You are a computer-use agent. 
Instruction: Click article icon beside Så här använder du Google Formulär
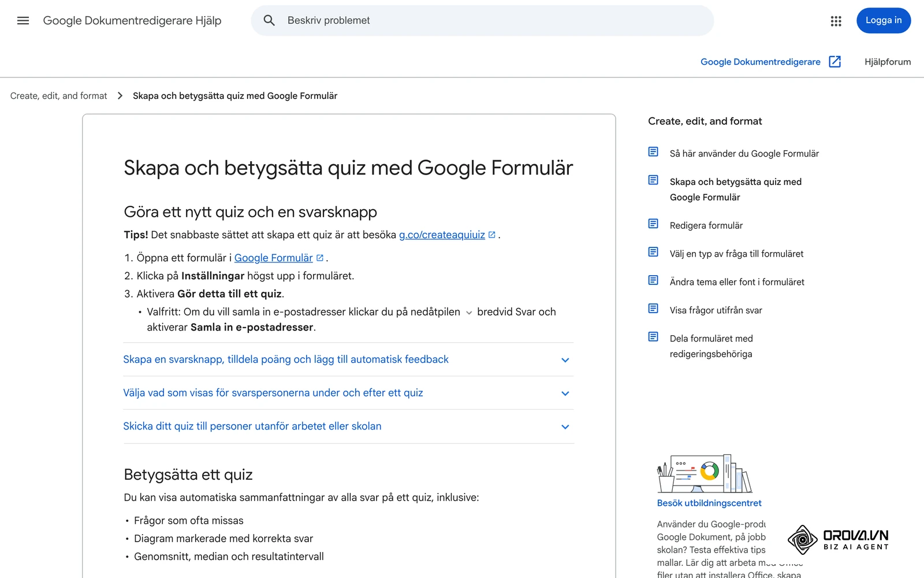(x=653, y=152)
